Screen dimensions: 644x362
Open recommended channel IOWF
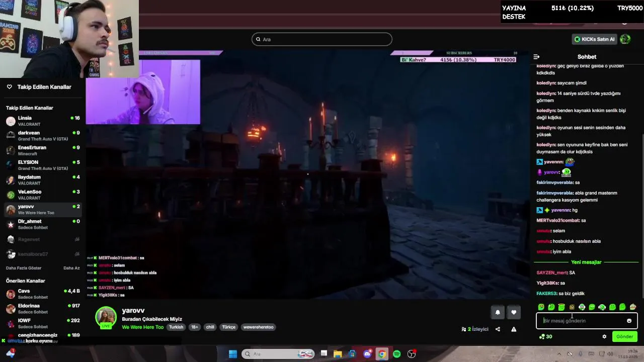(43, 323)
